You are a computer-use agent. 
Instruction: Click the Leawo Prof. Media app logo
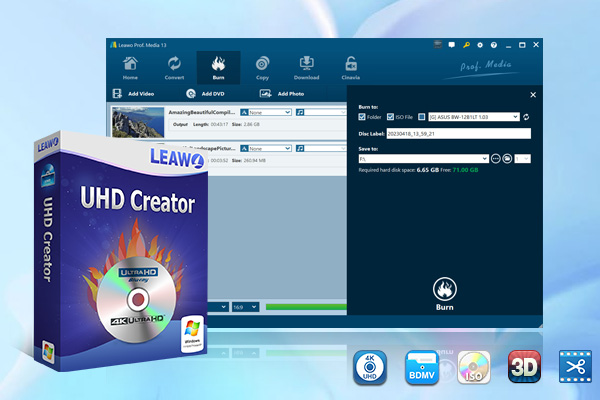(113, 45)
